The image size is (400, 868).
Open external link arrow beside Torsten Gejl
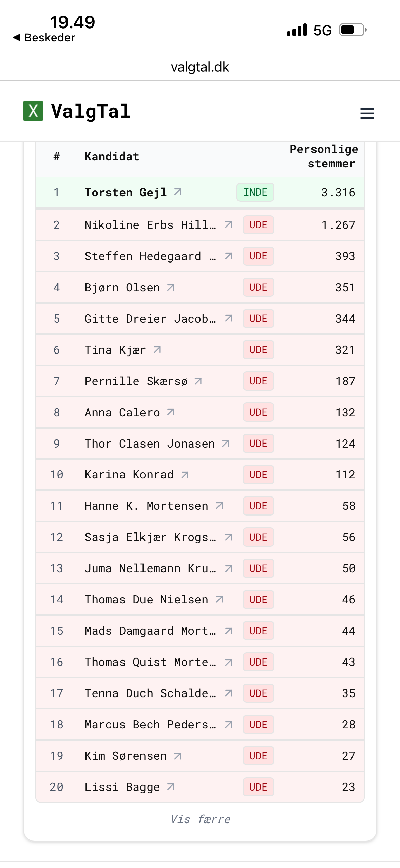(178, 192)
